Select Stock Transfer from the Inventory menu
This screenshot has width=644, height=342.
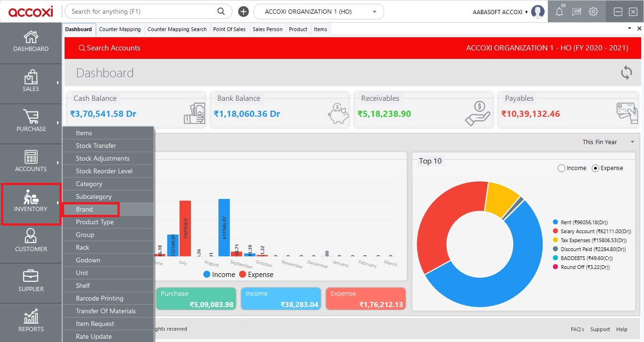click(x=108, y=146)
